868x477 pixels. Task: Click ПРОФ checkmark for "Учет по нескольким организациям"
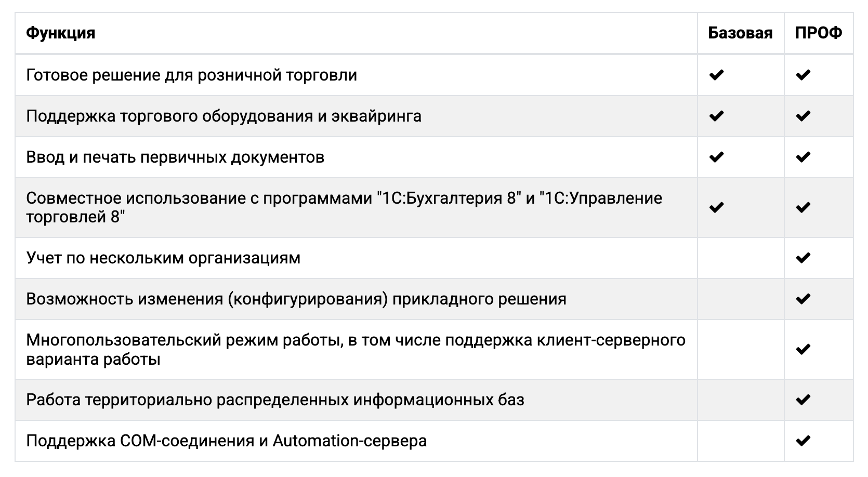(x=803, y=258)
